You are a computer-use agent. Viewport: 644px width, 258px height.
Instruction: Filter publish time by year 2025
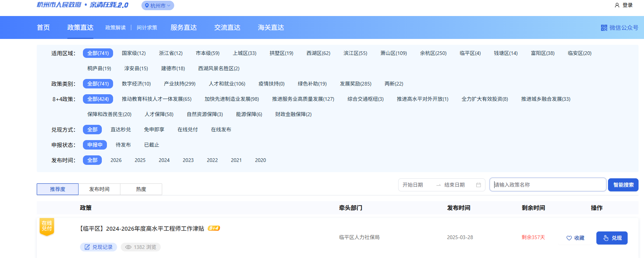(x=140, y=160)
